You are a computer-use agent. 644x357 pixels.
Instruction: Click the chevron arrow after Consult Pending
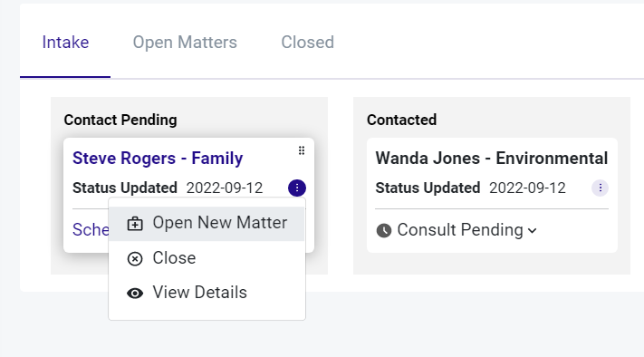point(533,231)
